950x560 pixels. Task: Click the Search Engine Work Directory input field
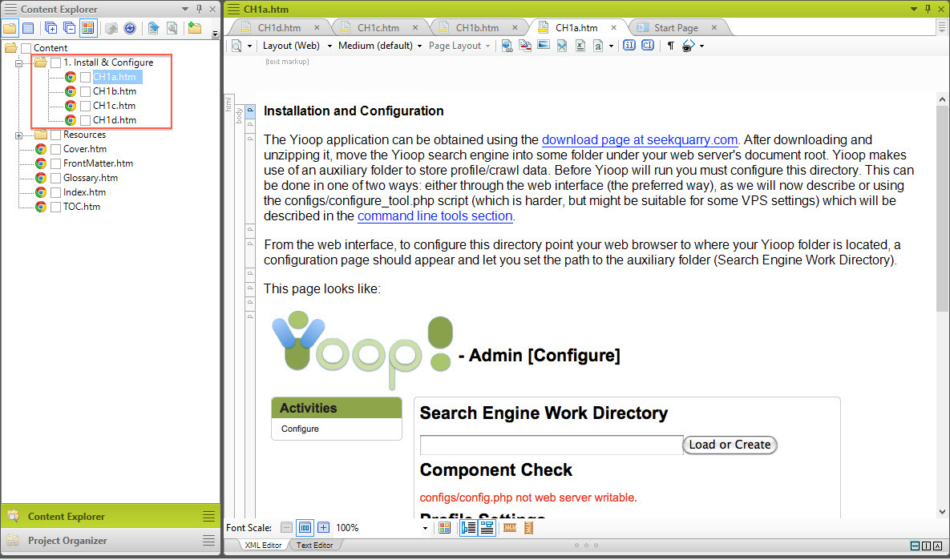tap(551, 445)
